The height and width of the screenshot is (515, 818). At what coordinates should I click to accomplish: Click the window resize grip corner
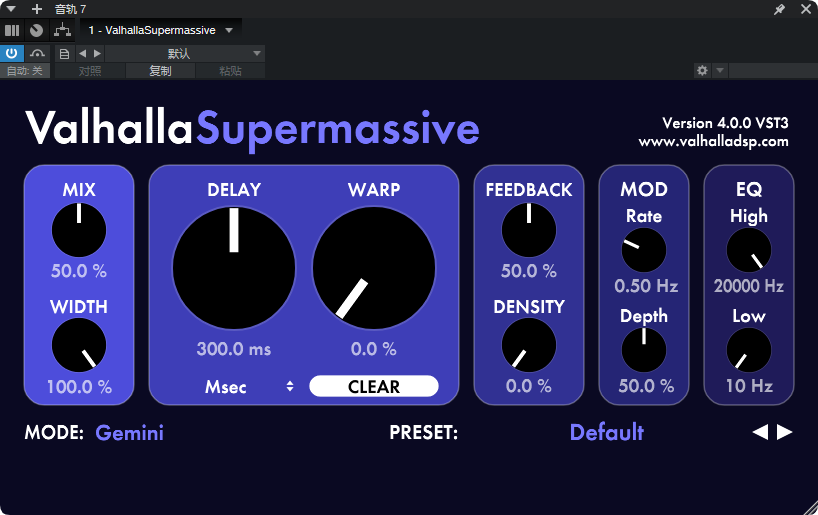tap(811, 508)
